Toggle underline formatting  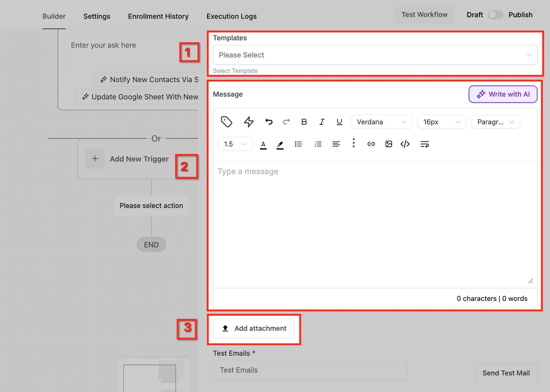coord(339,122)
